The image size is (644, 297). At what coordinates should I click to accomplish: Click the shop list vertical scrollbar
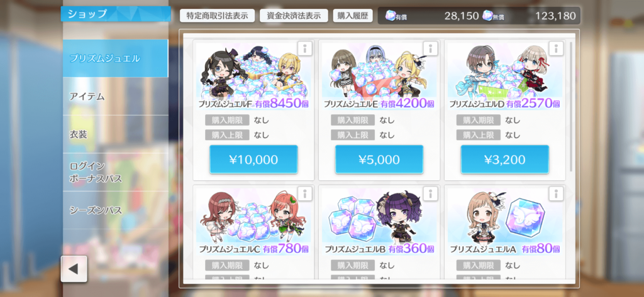[x=570, y=106]
